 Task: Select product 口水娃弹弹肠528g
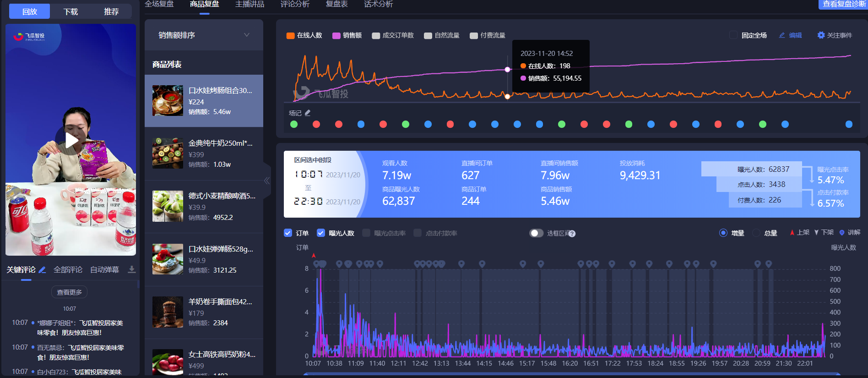[204, 259]
